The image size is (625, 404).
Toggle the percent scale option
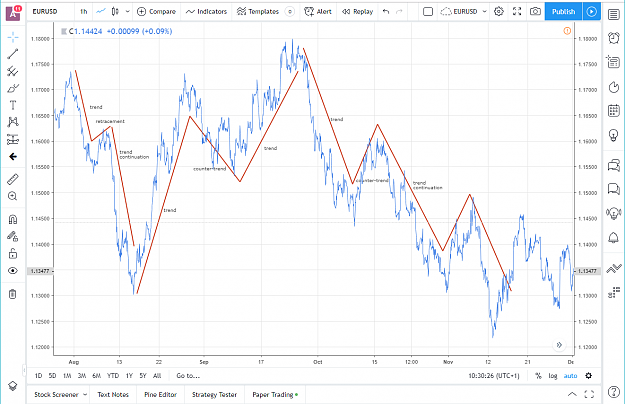(538, 376)
